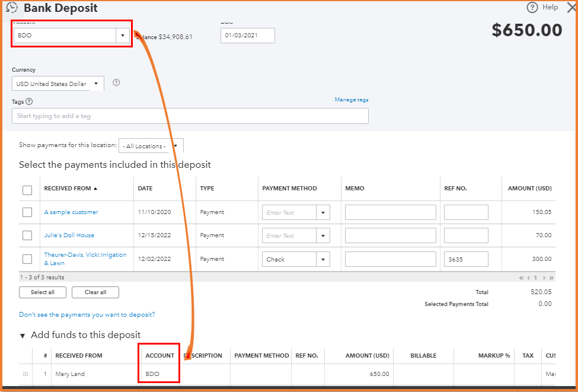The width and height of the screenshot is (578, 392).
Task: Open the All Locations dropdown
Action: tap(175, 146)
